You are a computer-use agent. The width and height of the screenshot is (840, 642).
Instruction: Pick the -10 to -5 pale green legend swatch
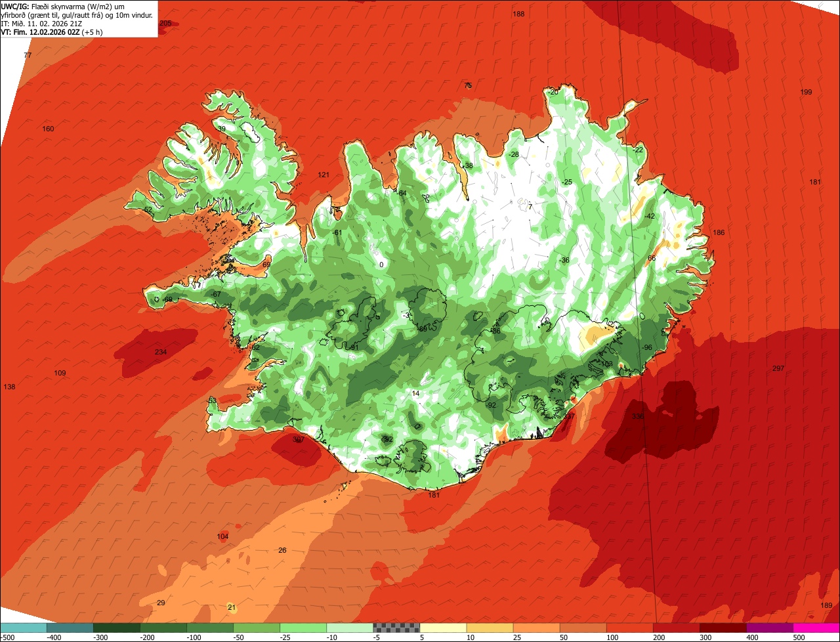coord(350,627)
